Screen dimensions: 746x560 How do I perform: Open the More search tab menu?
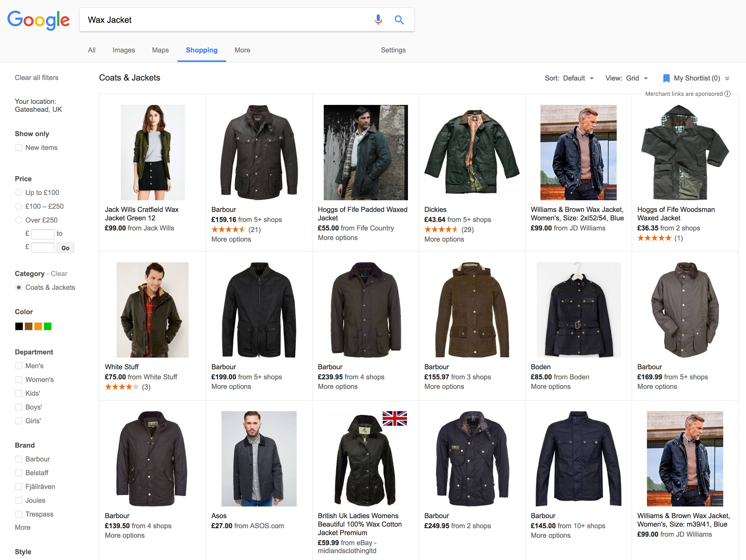click(242, 50)
